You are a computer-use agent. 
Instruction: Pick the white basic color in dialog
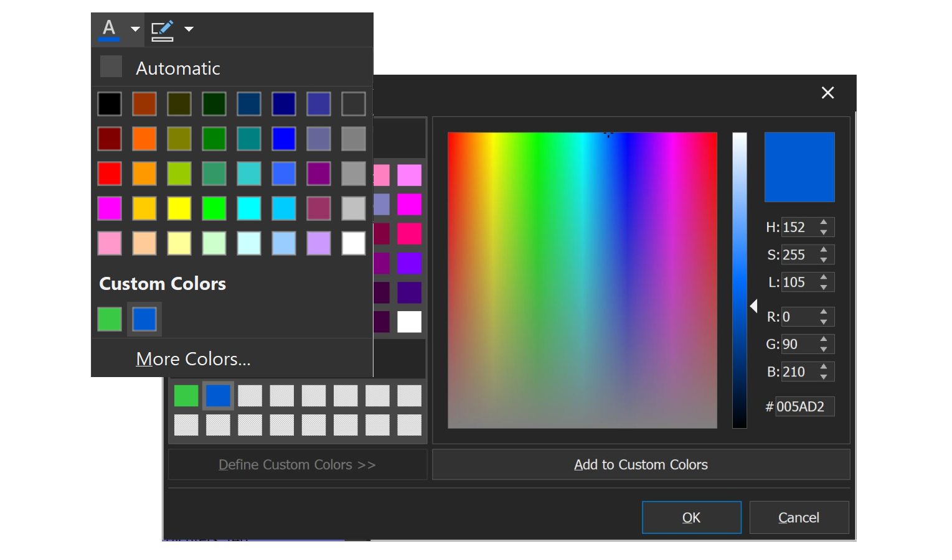(x=409, y=322)
